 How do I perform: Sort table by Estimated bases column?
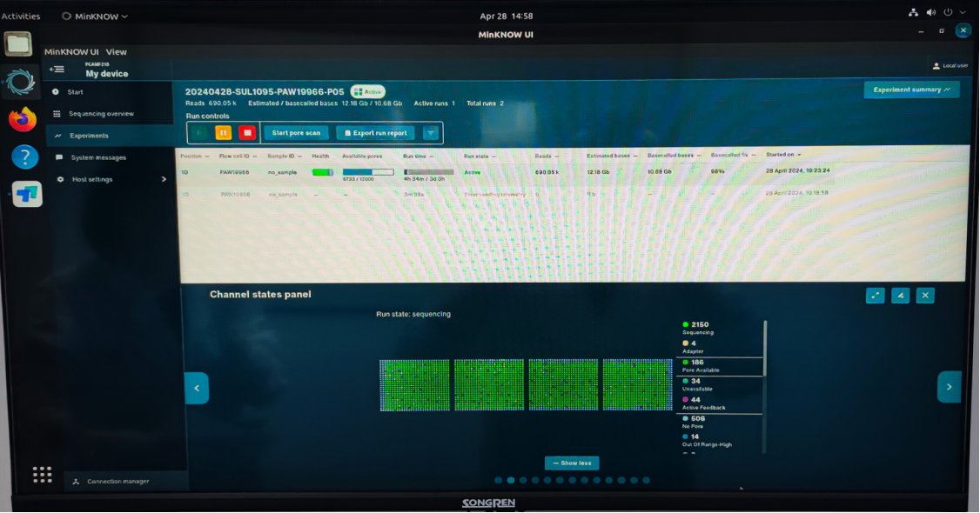tap(612, 156)
